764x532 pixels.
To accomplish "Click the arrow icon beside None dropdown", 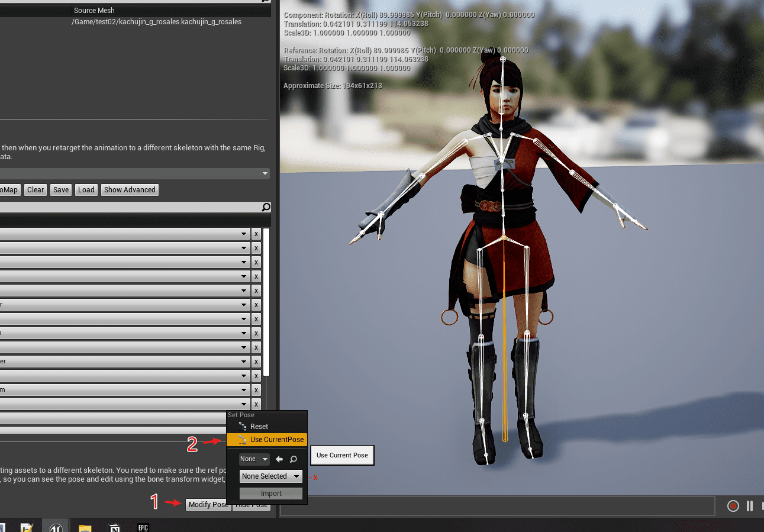I will (279, 459).
